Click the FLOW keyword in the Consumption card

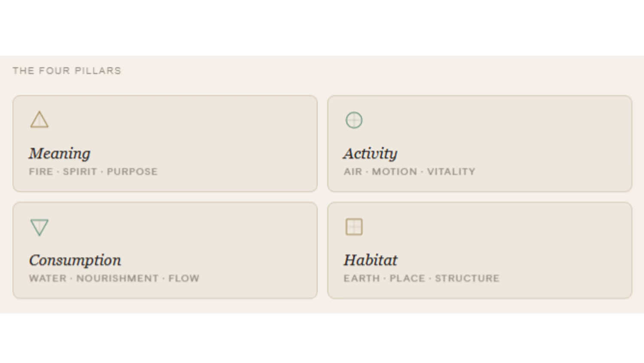click(184, 278)
